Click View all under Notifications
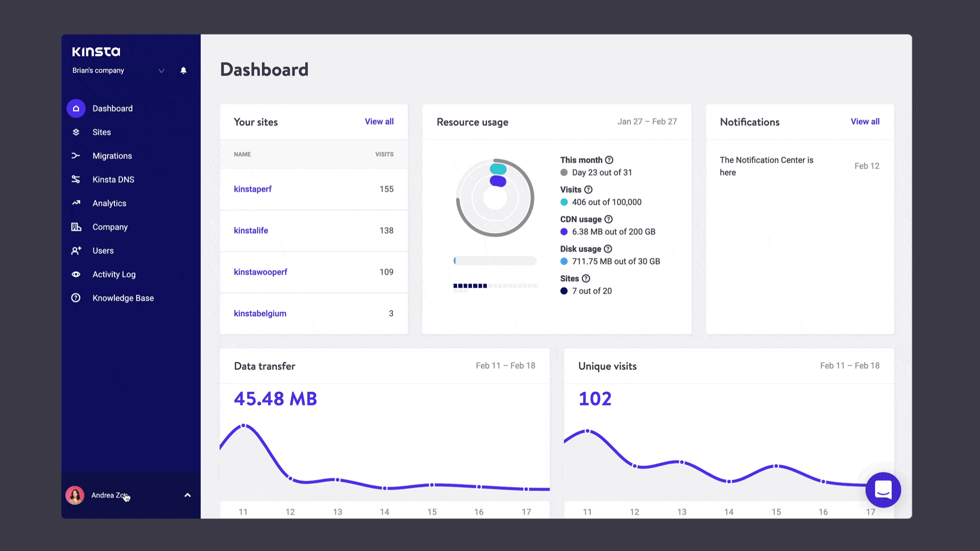The image size is (980, 551). pyautogui.click(x=865, y=121)
